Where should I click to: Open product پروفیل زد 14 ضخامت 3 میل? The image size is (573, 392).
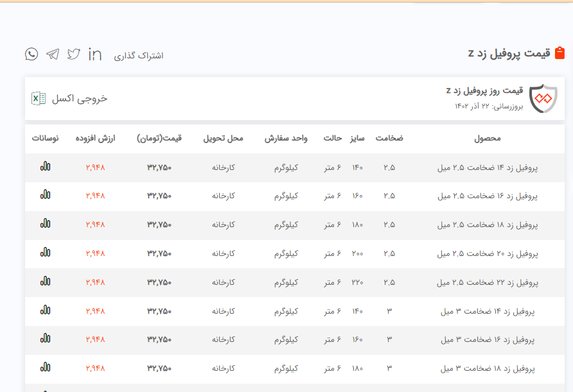pos(487,311)
